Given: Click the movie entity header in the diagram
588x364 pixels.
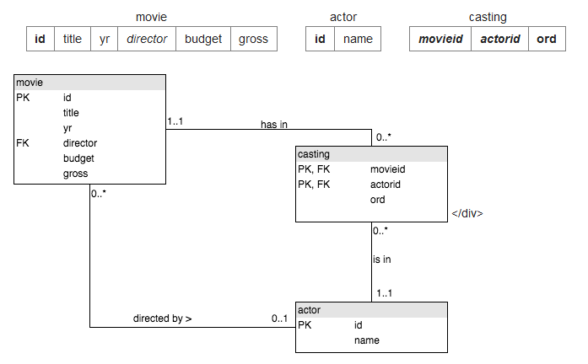Looking at the screenshot, I should [90, 83].
